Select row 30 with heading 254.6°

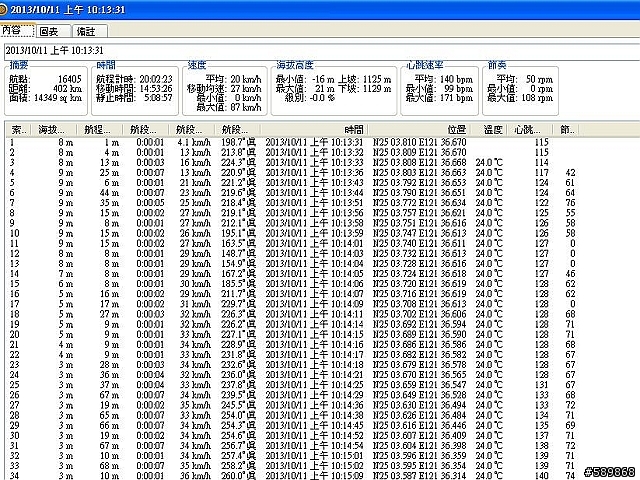point(293,436)
